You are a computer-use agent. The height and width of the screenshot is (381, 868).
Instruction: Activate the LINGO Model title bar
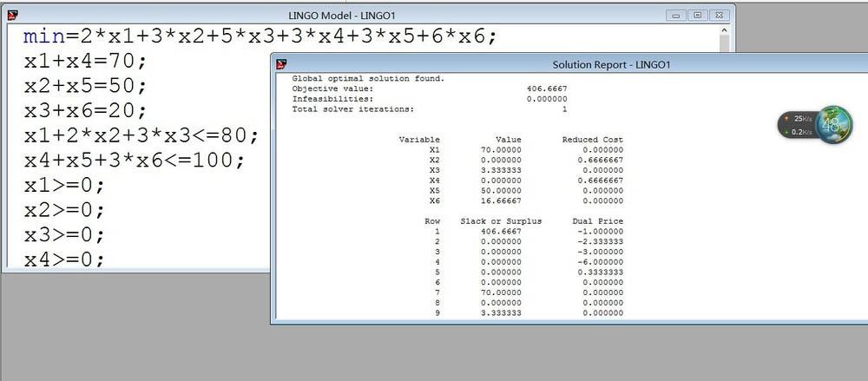pyautogui.click(x=347, y=15)
